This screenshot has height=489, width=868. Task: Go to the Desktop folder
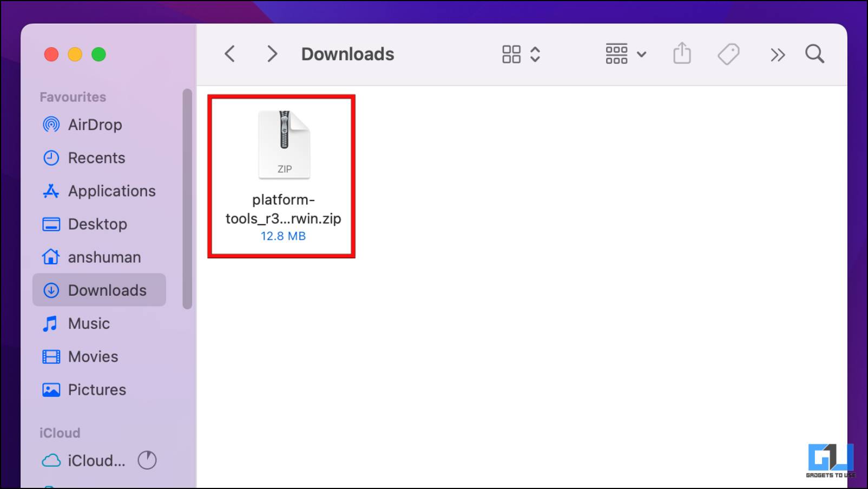point(97,224)
